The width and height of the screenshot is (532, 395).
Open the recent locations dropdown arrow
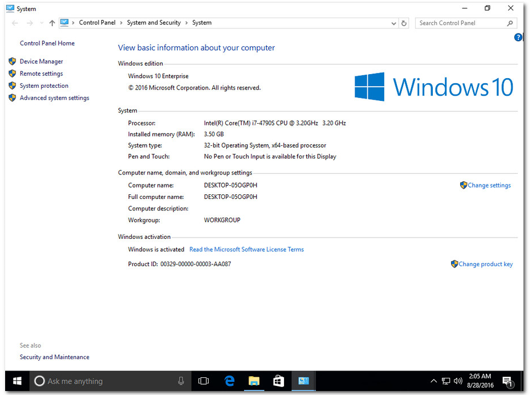point(42,23)
